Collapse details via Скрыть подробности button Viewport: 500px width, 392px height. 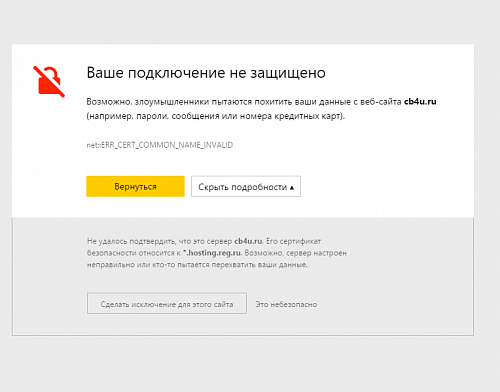pyautogui.click(x=246, y=186)
